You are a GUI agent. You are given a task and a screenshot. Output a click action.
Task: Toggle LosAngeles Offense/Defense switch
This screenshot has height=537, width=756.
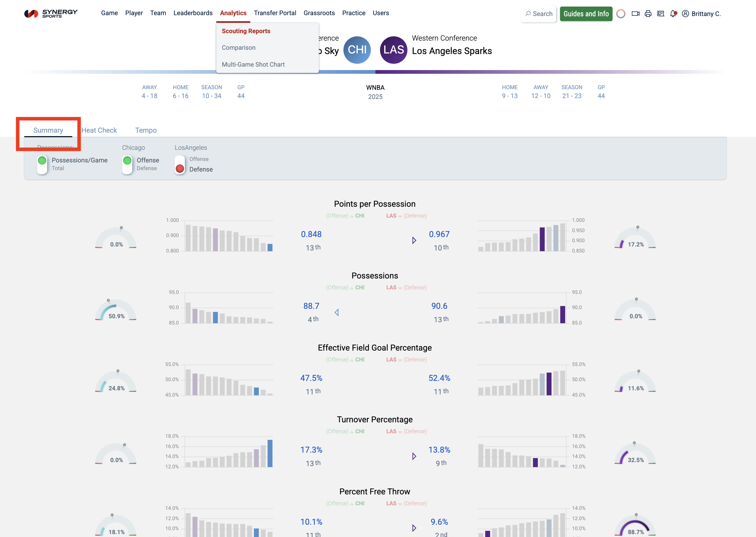[179, 165]
